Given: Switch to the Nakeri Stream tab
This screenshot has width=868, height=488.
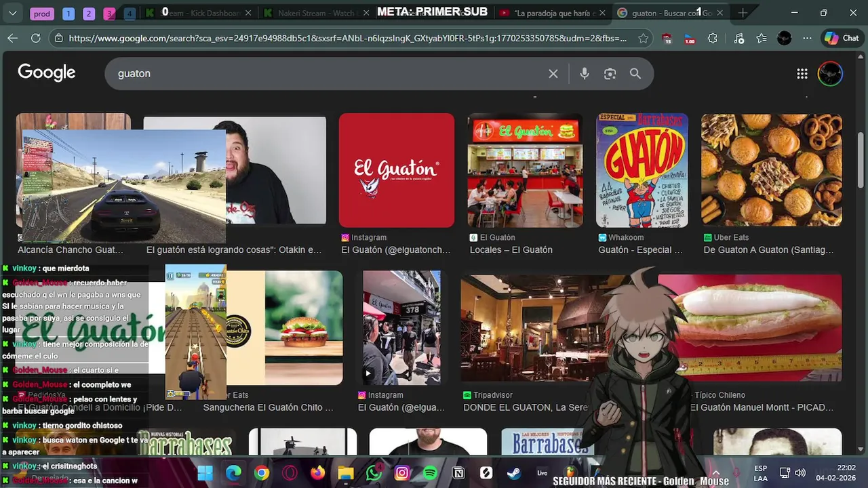Looking at the screenshot, I should (316, 13).
